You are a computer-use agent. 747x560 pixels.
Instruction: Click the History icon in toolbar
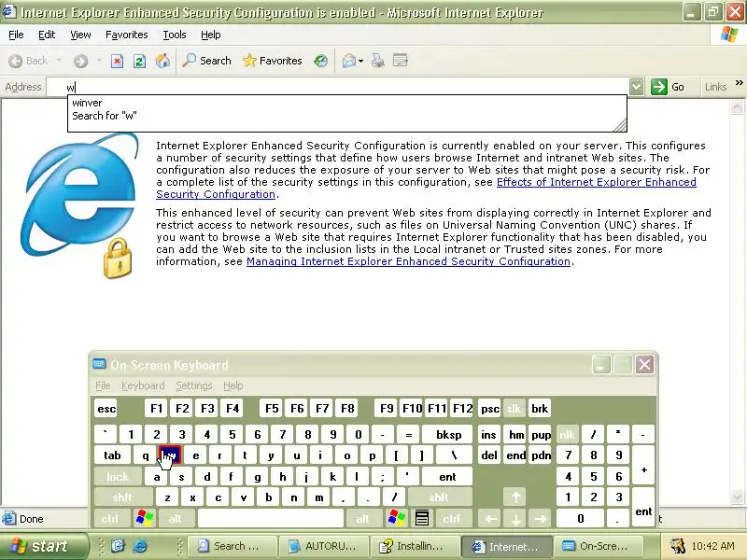pyautogui.click(x=320, y=61)
